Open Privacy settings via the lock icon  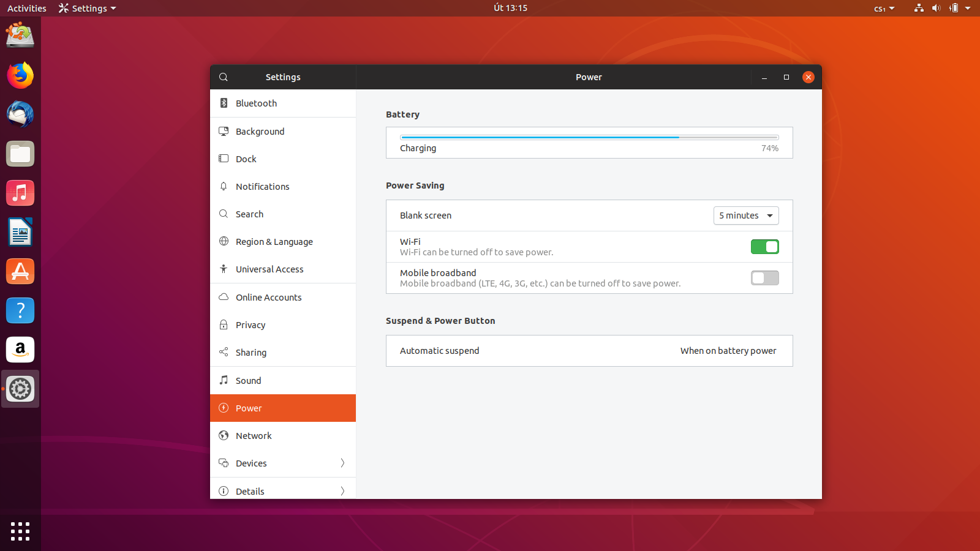click(x=224, y=324)
